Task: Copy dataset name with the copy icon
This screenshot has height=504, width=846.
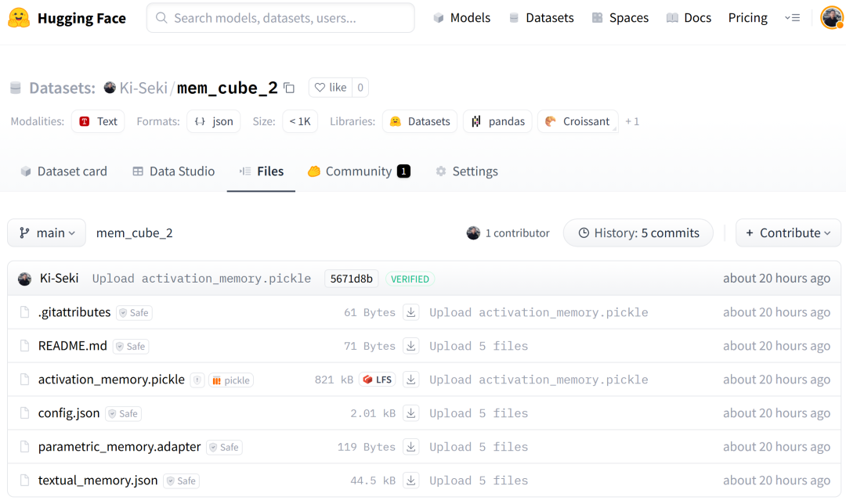Action: click(289, 88)
